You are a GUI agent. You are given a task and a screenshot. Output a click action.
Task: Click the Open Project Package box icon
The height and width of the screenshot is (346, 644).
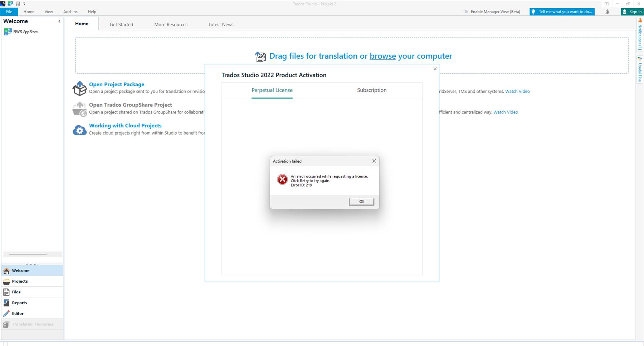(79, 88)
